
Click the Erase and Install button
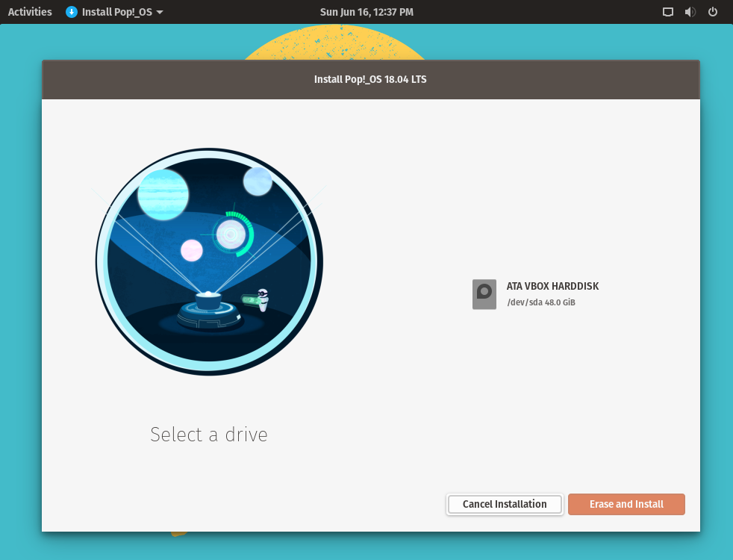point(626,505)
